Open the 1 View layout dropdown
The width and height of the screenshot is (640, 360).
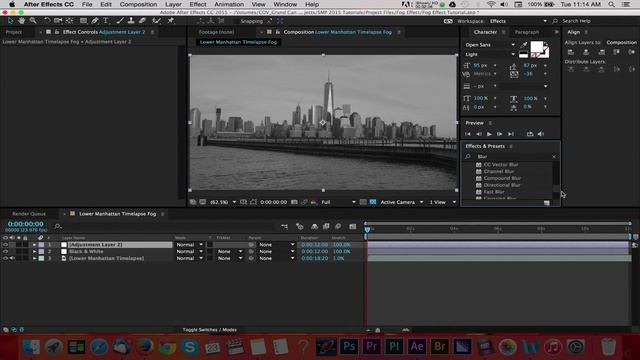(442, 202)
